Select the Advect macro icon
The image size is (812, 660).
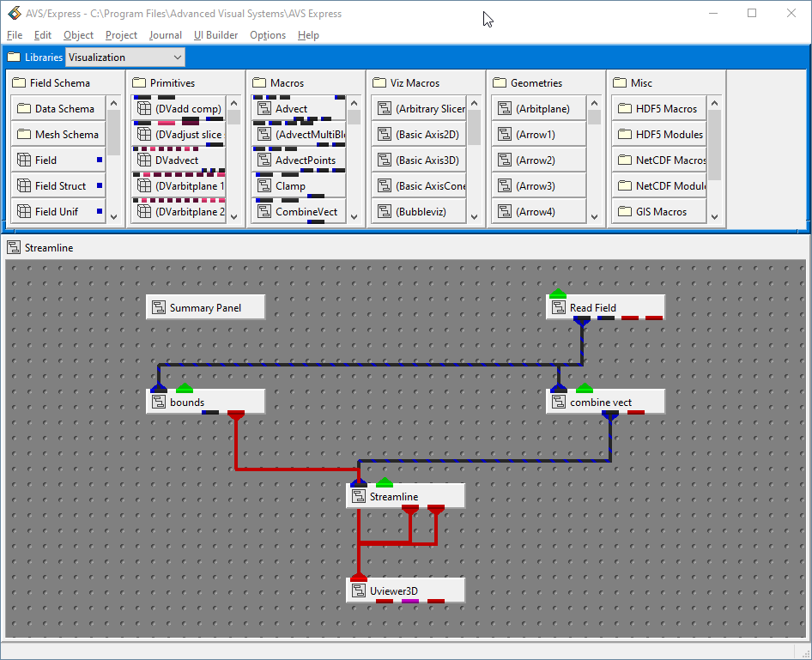[x=264, y=109]
